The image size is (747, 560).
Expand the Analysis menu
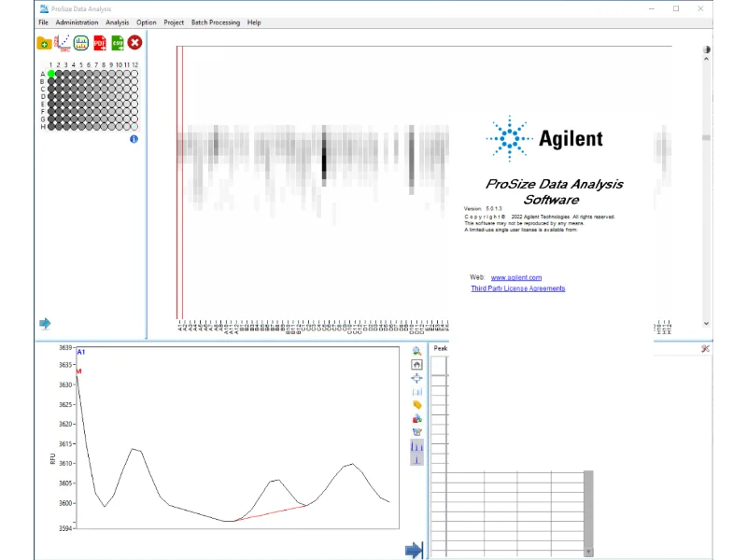[118, 22]
